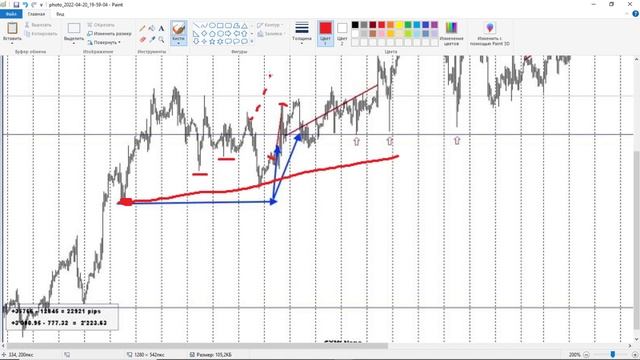Image resolution: width=640 pixels, height=360 pixels.
Task: Pick the green color swatch
Action: click(408, 25)
